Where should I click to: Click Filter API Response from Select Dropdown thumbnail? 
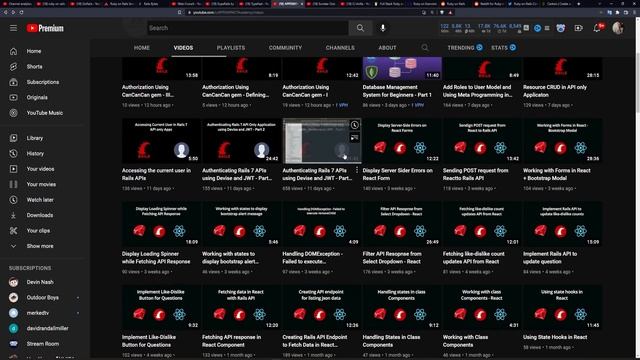[402, 224]
